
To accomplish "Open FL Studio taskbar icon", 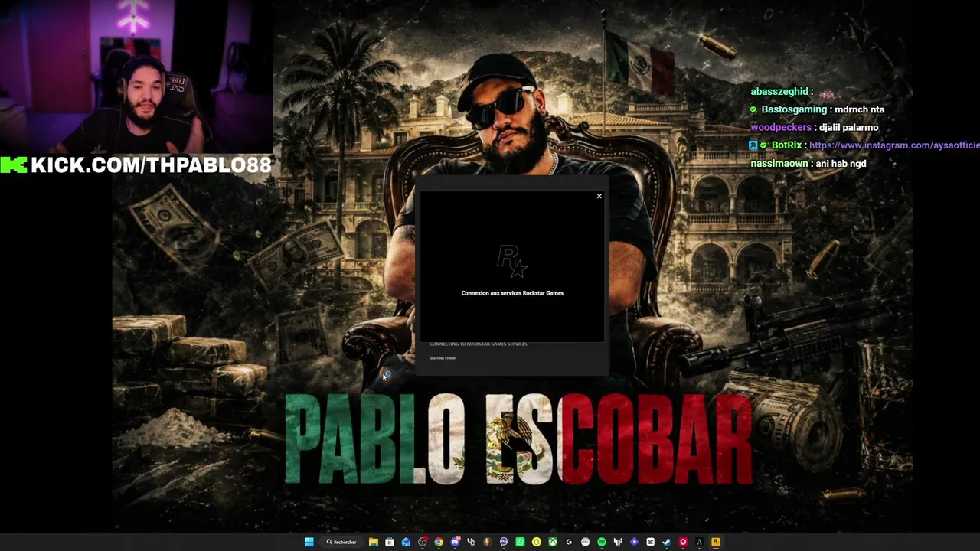I will point(488,542).
